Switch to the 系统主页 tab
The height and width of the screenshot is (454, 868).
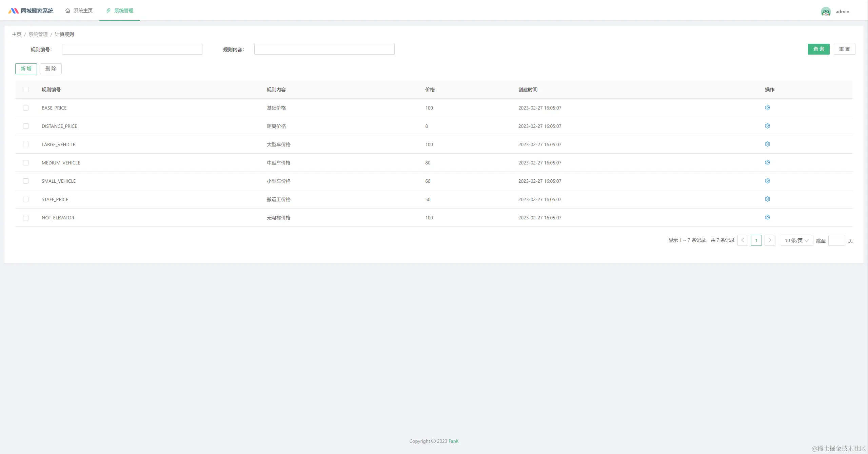coord(79,11)
